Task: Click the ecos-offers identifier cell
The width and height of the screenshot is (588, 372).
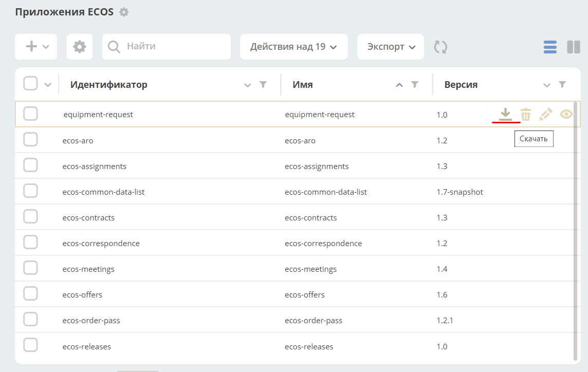Action: click(x=83, y=295)
